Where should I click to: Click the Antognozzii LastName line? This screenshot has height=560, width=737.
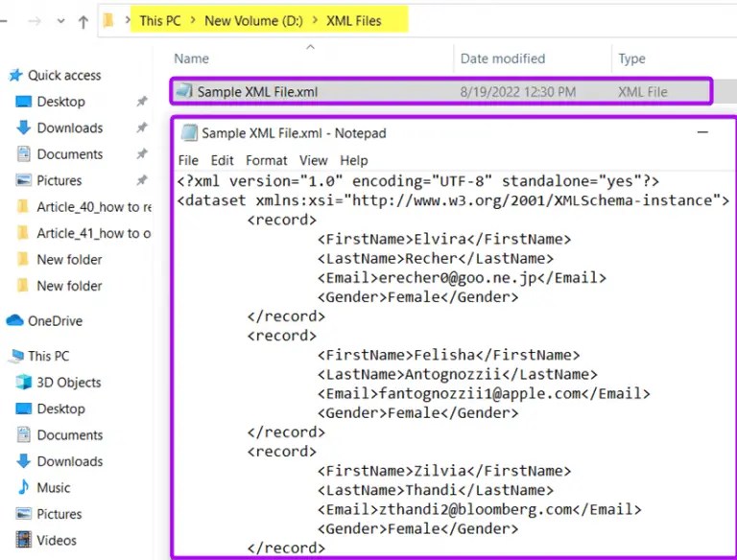[458, 374]
